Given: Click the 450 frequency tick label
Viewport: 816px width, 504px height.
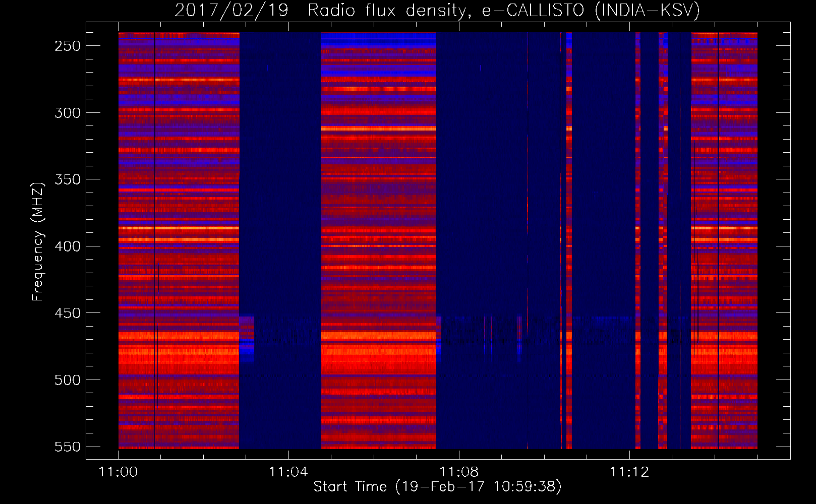Looking at the screenshot, I should (68, 313).
